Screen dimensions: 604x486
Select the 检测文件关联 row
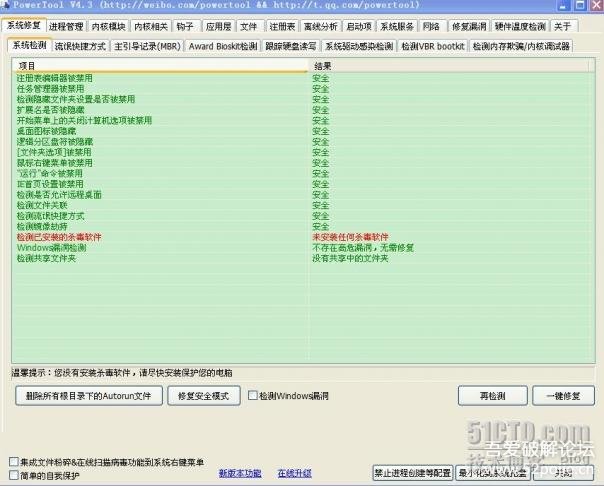pyautogui.click(x=304, y=205)
